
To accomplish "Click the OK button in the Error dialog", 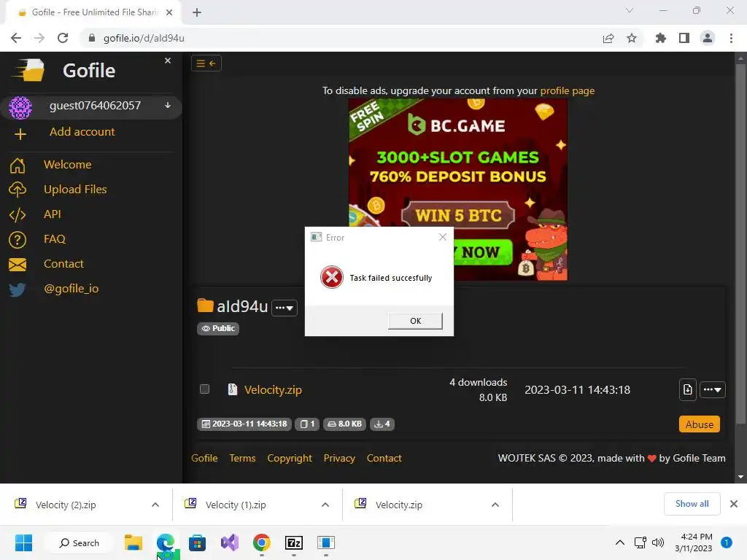I will pos(415,321).
